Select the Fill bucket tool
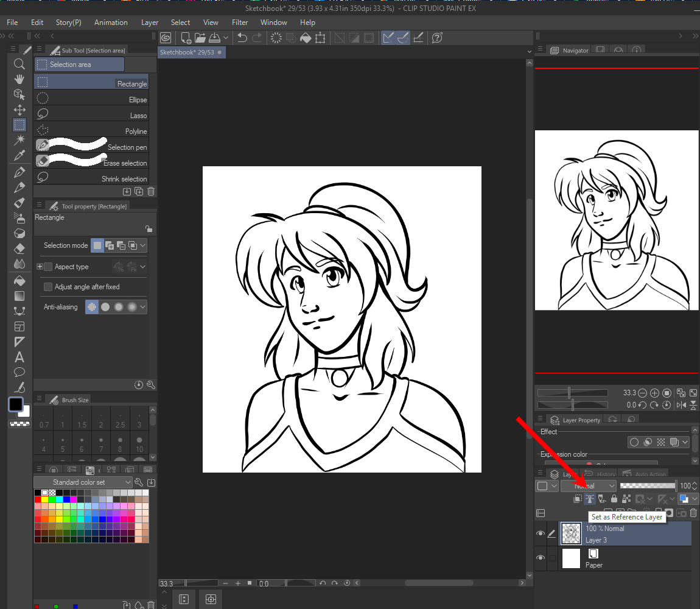700x609 pixels. 19,281
